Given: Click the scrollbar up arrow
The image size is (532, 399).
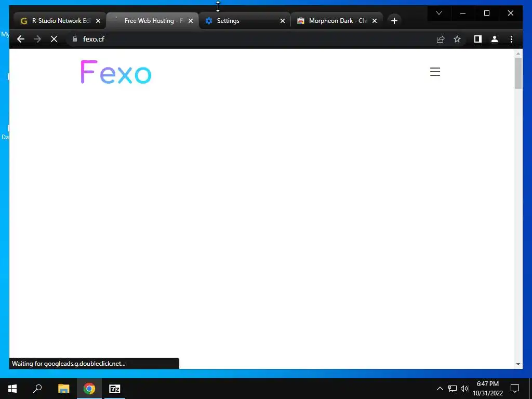Looking at the screenshot, I should 518,54.
